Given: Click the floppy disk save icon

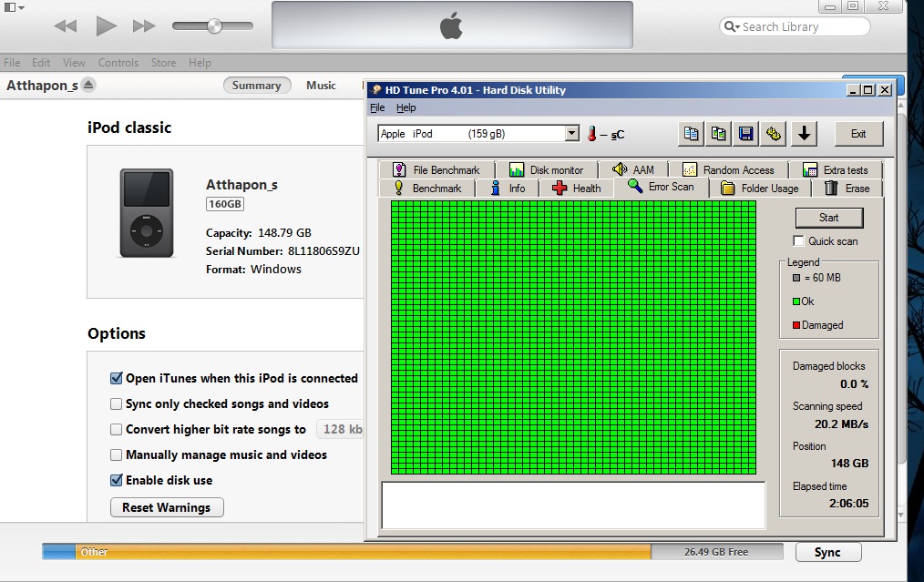Looking at the screenshot, I should click(x=746, y=134).
